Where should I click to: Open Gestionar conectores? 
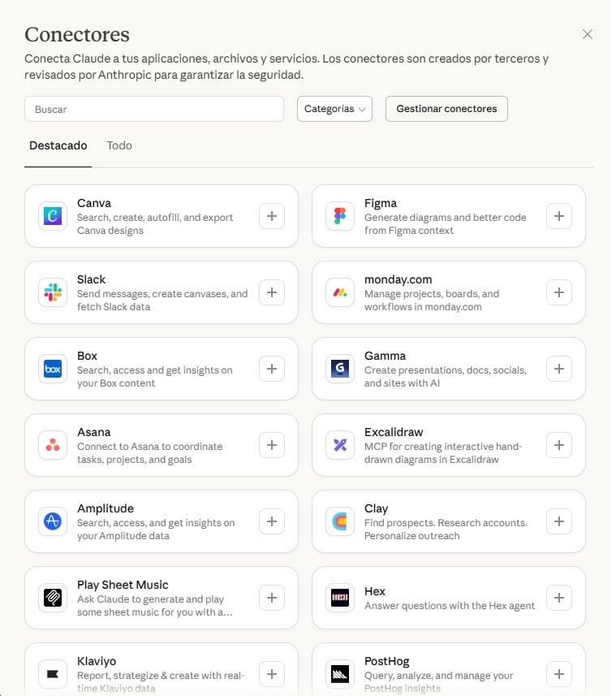point(446,109)
